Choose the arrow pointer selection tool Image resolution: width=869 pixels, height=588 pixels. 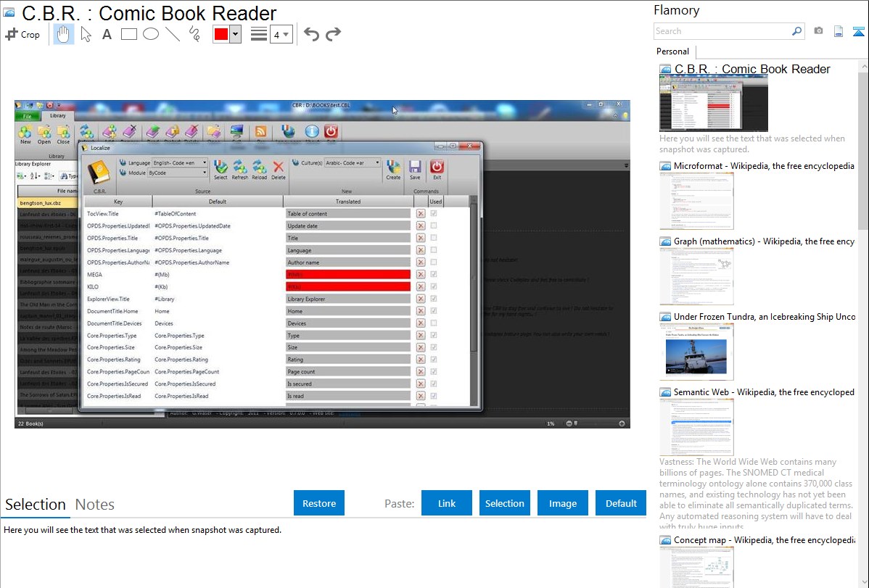86,34
